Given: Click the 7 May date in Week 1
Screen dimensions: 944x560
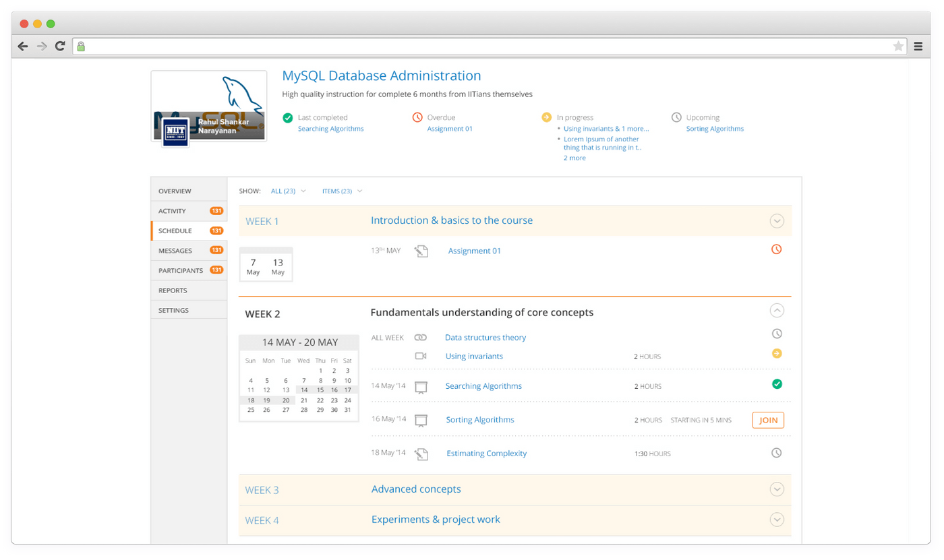Looking at the screenshot, I should click(x=253, y=267).
